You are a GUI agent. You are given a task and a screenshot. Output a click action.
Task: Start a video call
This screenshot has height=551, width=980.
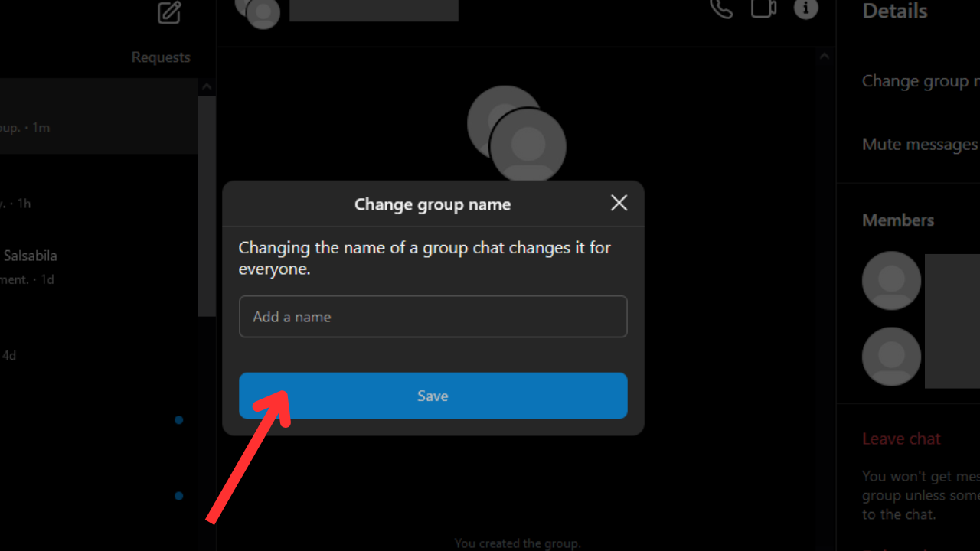tap(763, 8)
